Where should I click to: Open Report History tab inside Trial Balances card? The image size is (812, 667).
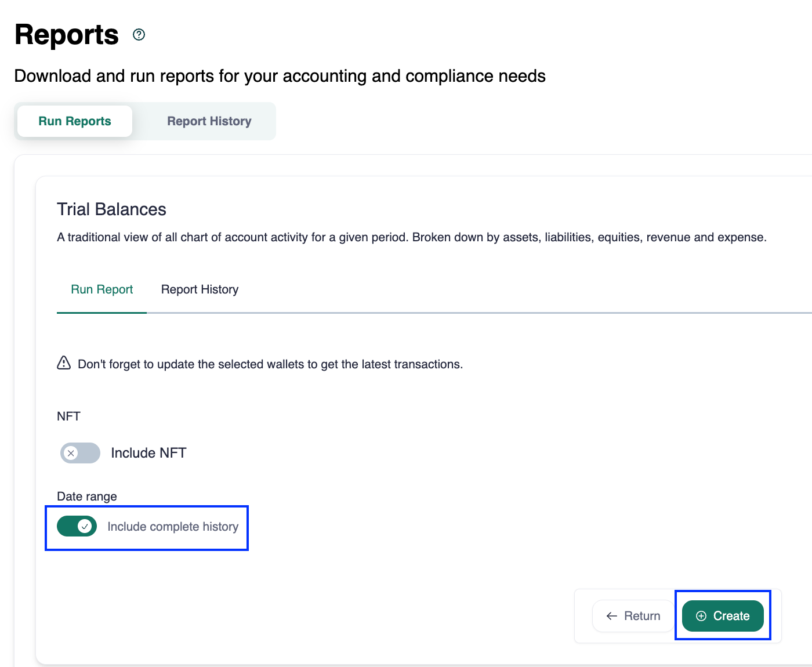(200, 289)
